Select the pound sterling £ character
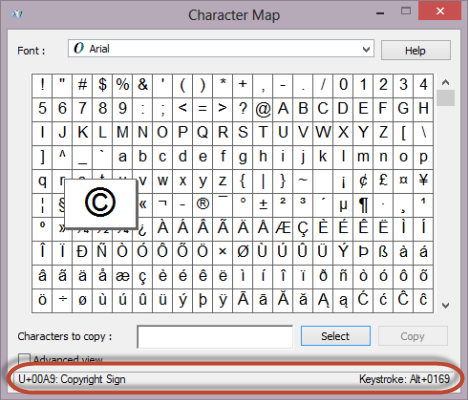The width and height of the screenshot is (468, 400). point(383,180)
